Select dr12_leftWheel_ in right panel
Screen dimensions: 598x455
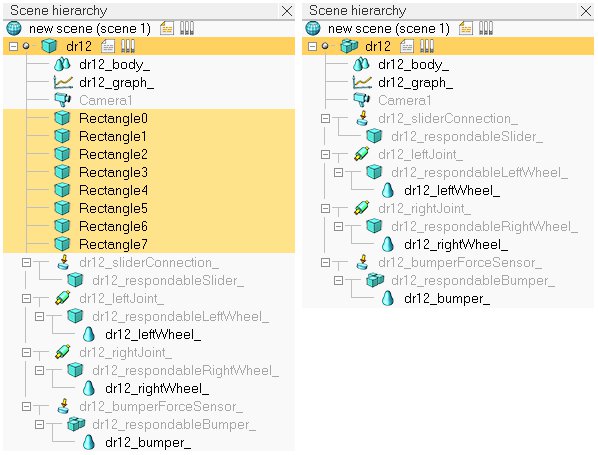pyautogui.click(x=452, y=190)
